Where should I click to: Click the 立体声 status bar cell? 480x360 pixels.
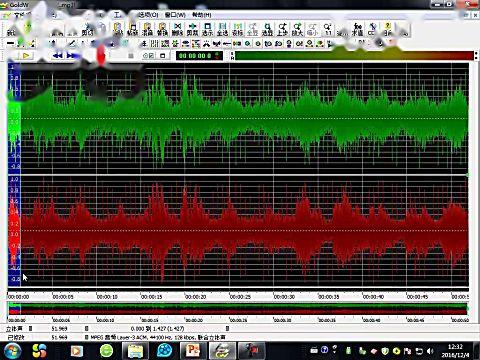(x=14, y=329)
